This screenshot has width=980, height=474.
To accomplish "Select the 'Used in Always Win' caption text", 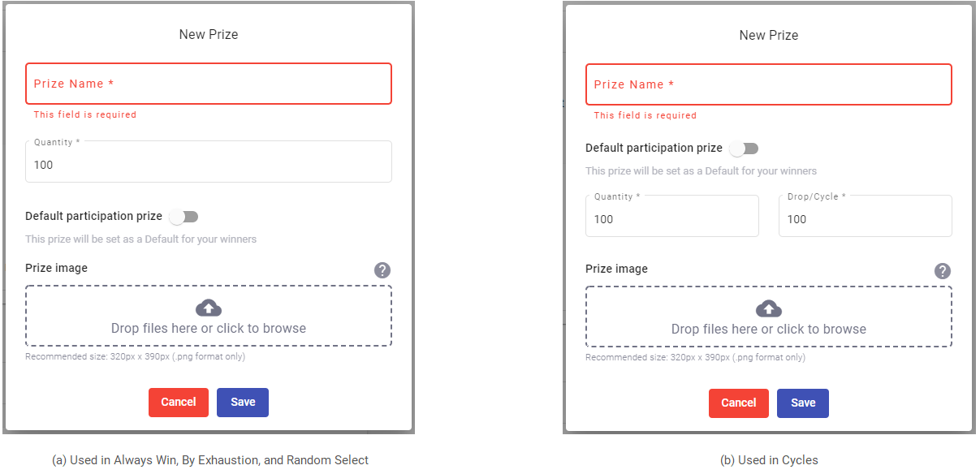I will [211, 459].
